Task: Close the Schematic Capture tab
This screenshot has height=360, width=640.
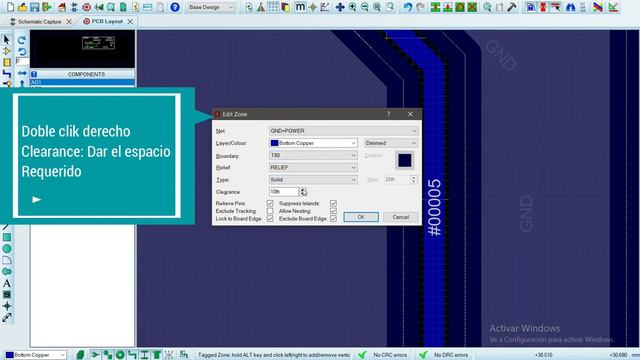Action: pos(69,21)
